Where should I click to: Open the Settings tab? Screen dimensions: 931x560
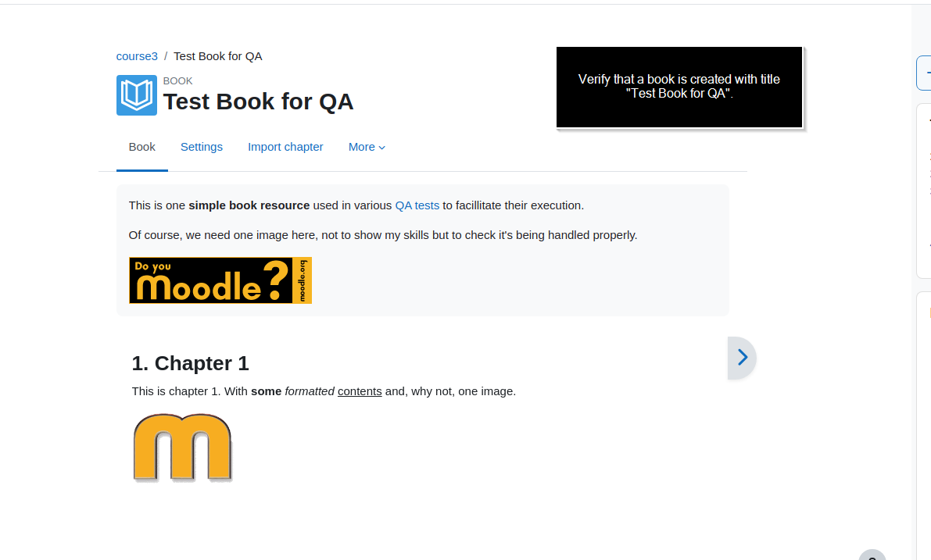coord(201,147)
